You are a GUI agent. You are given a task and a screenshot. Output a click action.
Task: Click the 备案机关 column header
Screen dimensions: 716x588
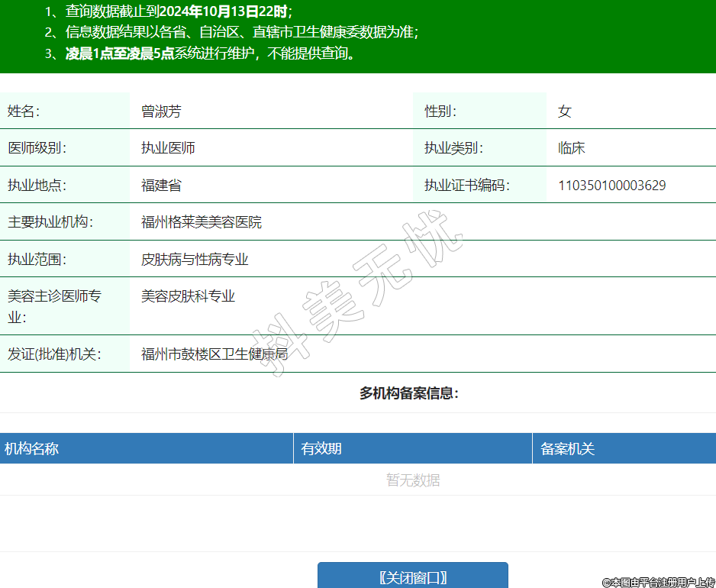(567, 449)
